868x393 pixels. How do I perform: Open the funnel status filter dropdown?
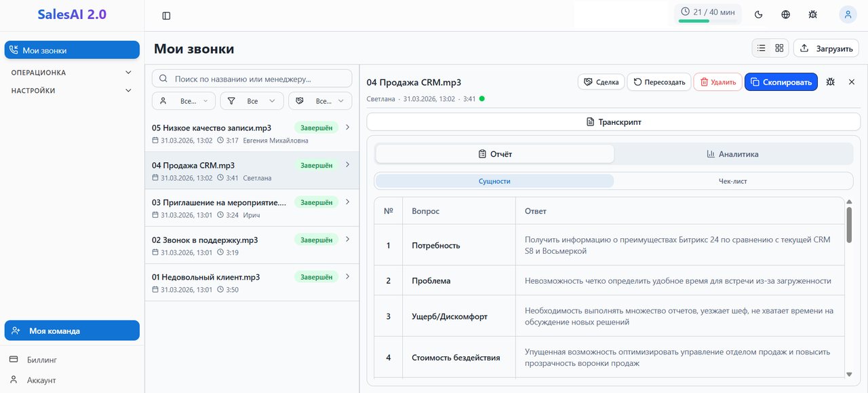tap(252, 101)
